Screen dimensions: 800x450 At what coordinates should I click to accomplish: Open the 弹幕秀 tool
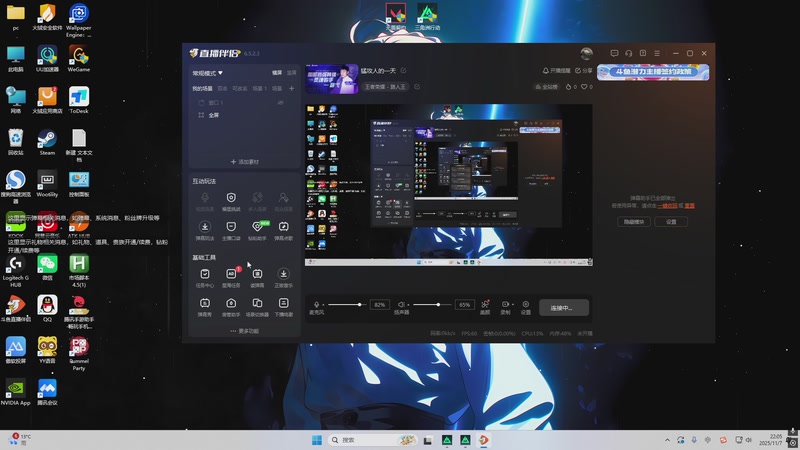(205, 307)
